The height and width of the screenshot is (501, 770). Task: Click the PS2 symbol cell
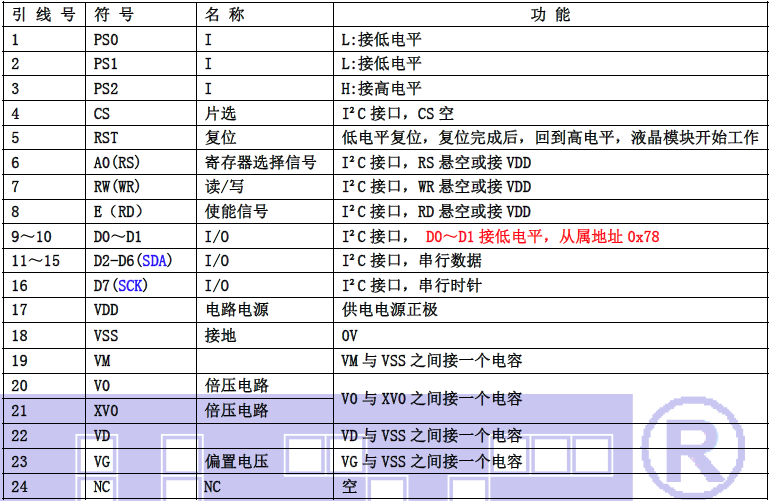click(107, 89)
